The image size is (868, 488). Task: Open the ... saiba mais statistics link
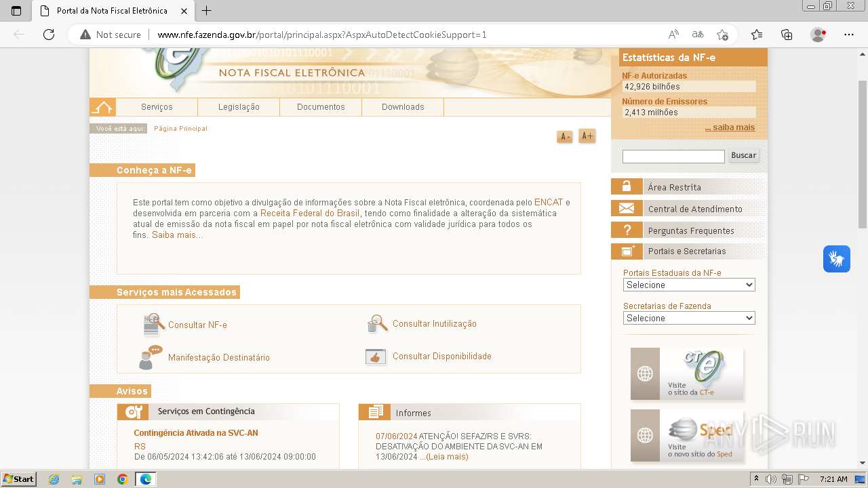[x=730, y=127]
